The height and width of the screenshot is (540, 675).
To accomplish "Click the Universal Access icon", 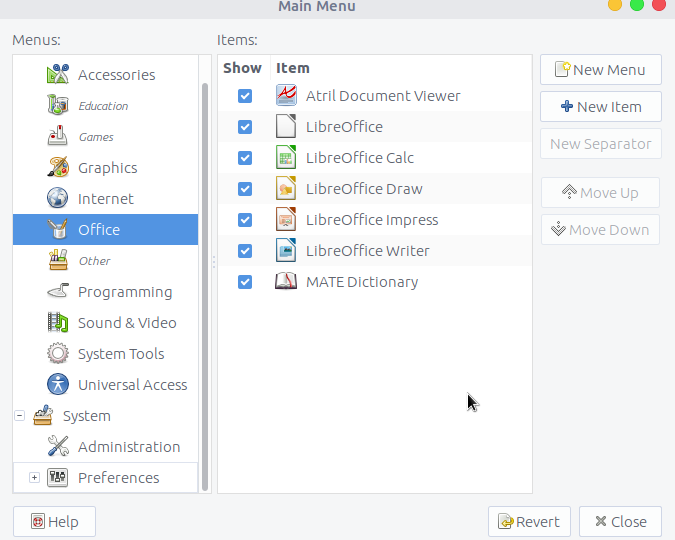I will click(x=58, y=385).
